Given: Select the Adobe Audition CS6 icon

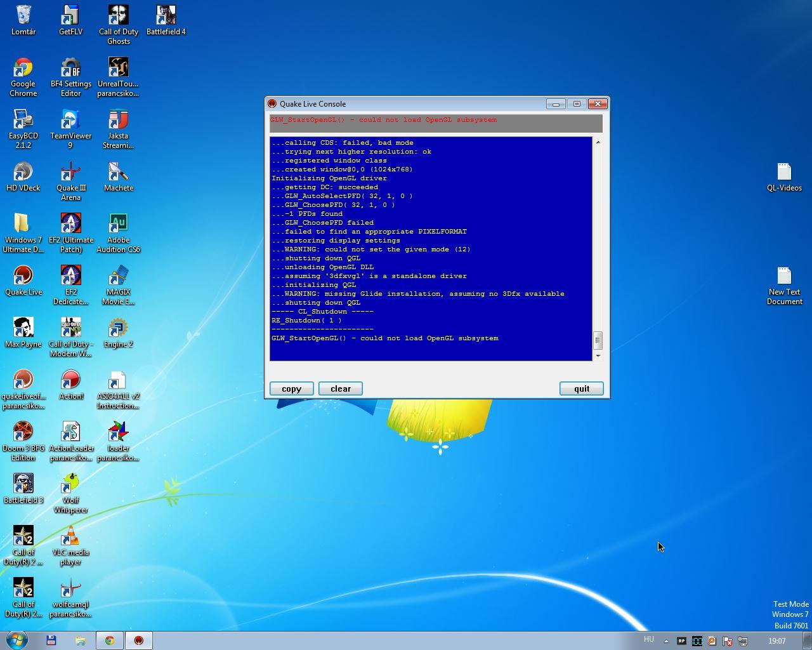Looking at the screenshot, I should coord(119,234).
